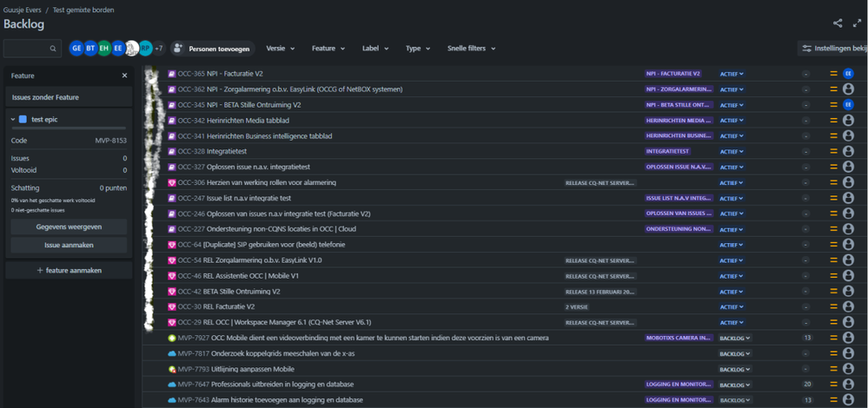Click type icon of OCC-30

tap(172, 306)
